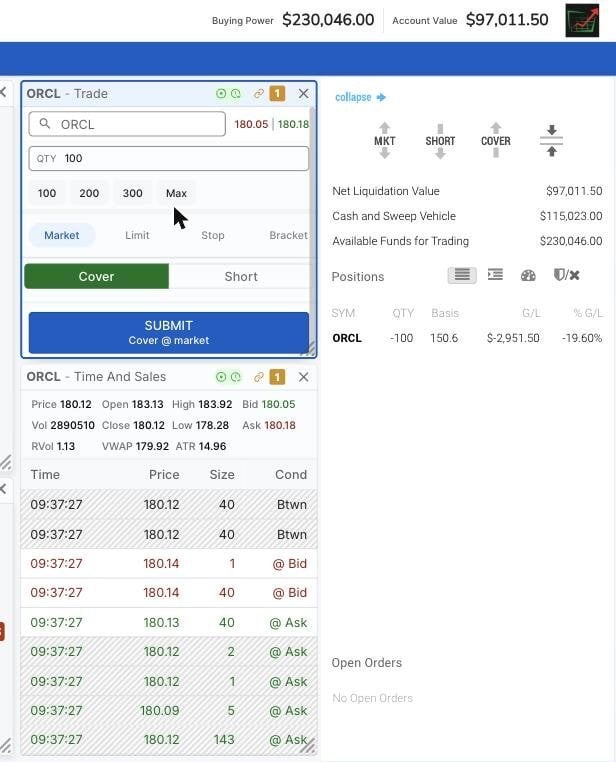
Task: Click the ORCL position G/L value $-2,951.50
Action: coord(513,338)
